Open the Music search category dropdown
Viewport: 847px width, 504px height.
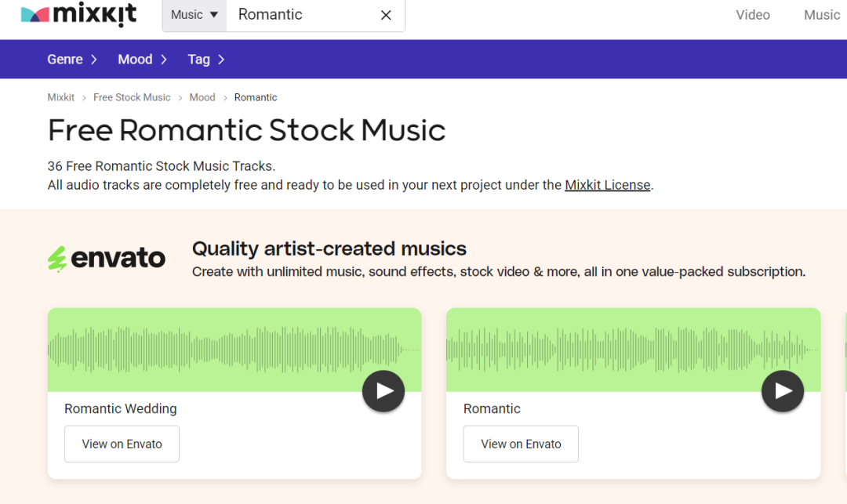(x=194, y=15)
